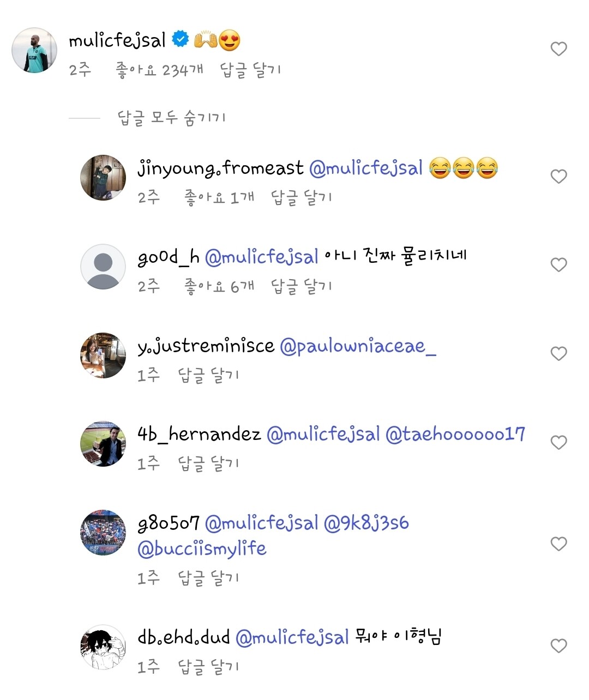Tap the heart on jinyoung.fromeast's reply
Viewport: 589px width, 700px height.
(558, 177)
